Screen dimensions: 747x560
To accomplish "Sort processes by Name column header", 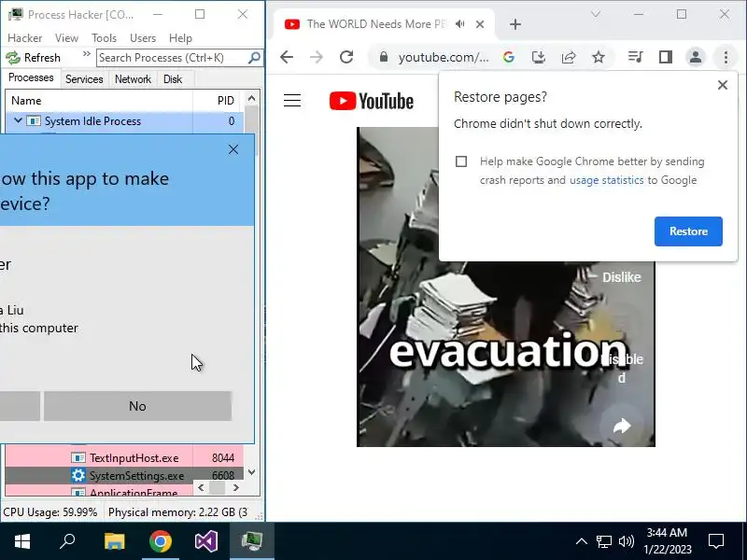I will pos(99,101).
